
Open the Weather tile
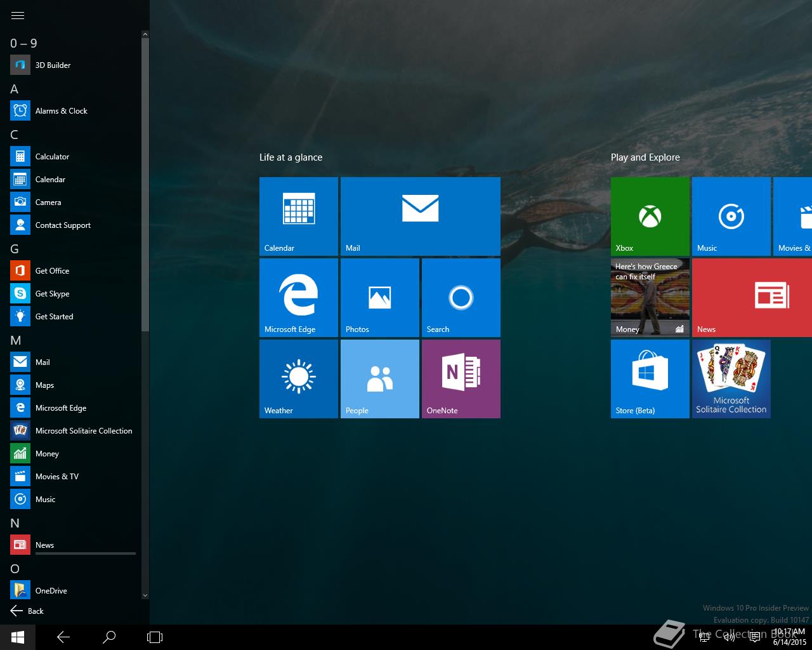[299, 379]
